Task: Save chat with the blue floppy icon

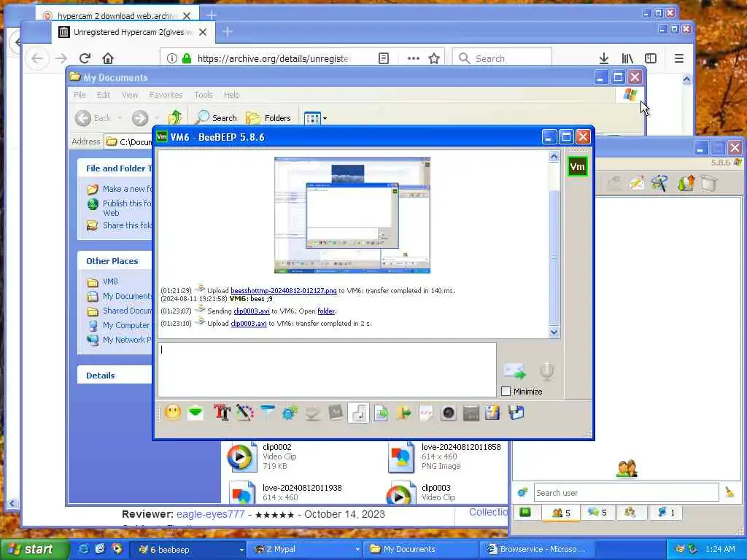Action: pyautogui.click(x=516, y=413)
